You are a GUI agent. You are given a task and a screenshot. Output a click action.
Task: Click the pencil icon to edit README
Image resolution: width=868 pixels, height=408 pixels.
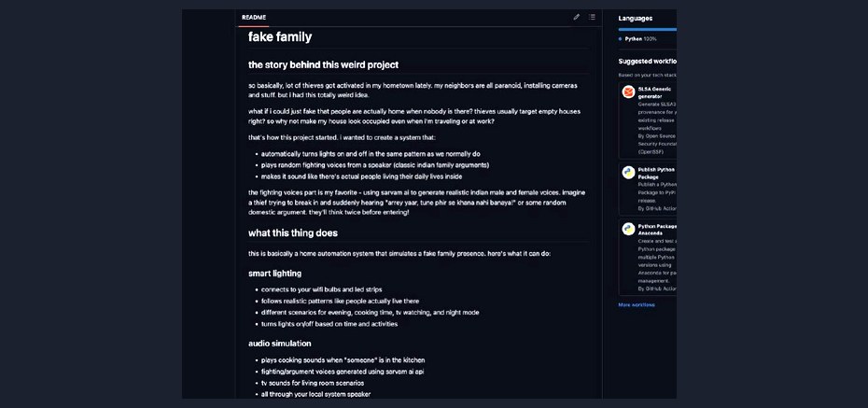coord(576,17)
